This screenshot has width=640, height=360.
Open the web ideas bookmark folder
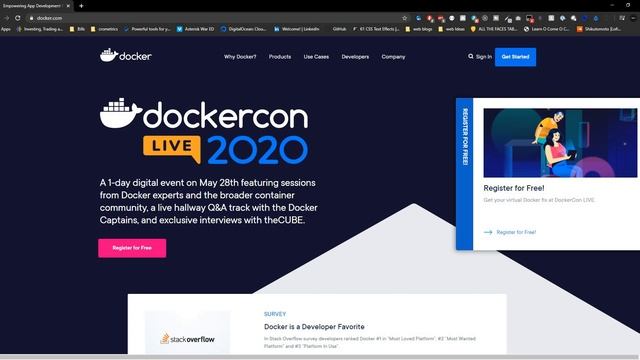451,29
